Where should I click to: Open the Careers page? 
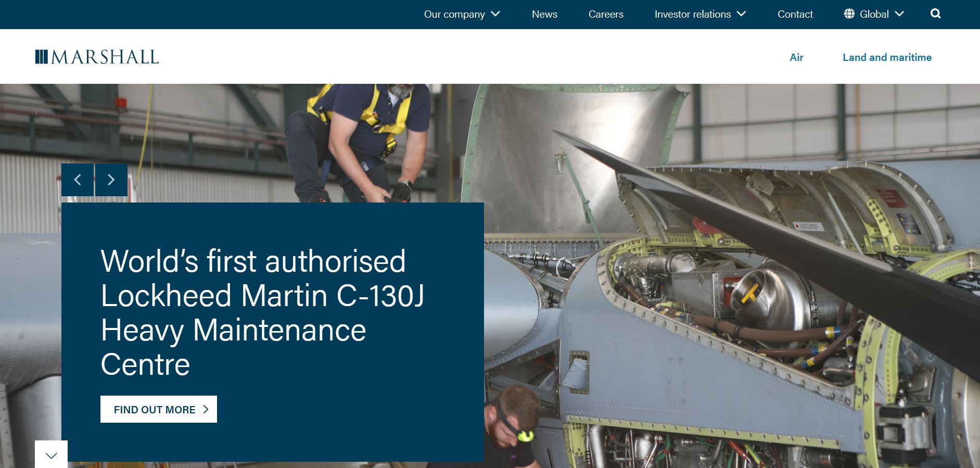(x=606, y=14)
